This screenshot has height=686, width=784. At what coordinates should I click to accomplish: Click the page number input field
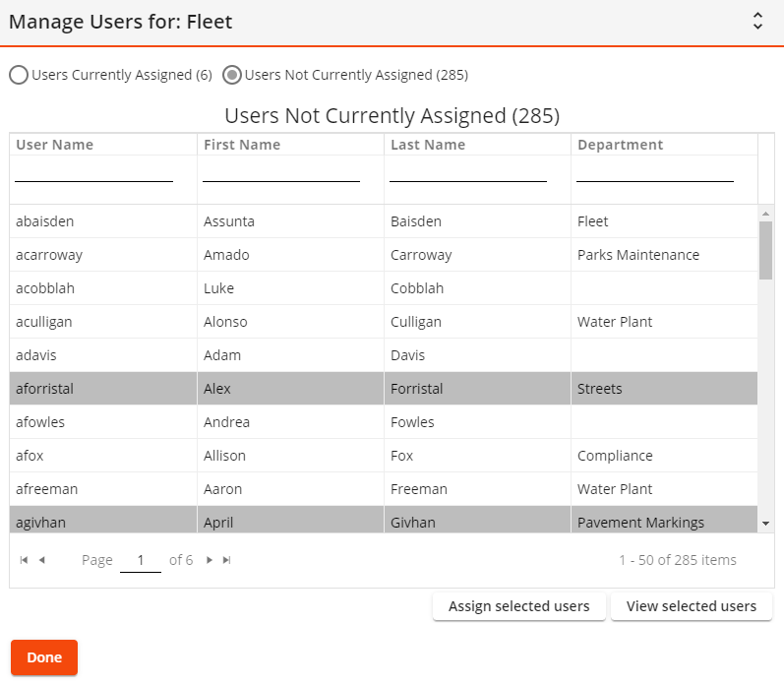pyautogui.click(x=141, y=560)
